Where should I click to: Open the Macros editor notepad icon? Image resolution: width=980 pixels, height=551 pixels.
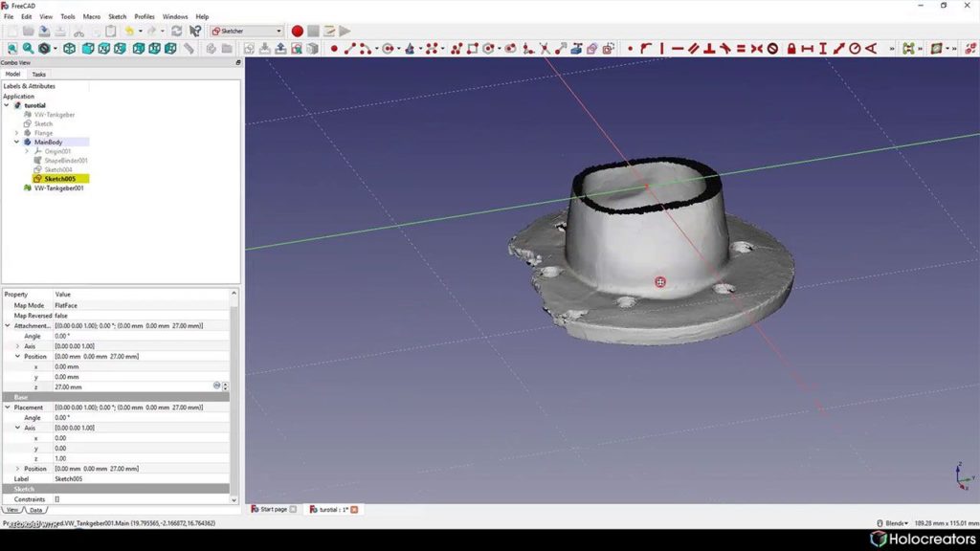(329, 32)
